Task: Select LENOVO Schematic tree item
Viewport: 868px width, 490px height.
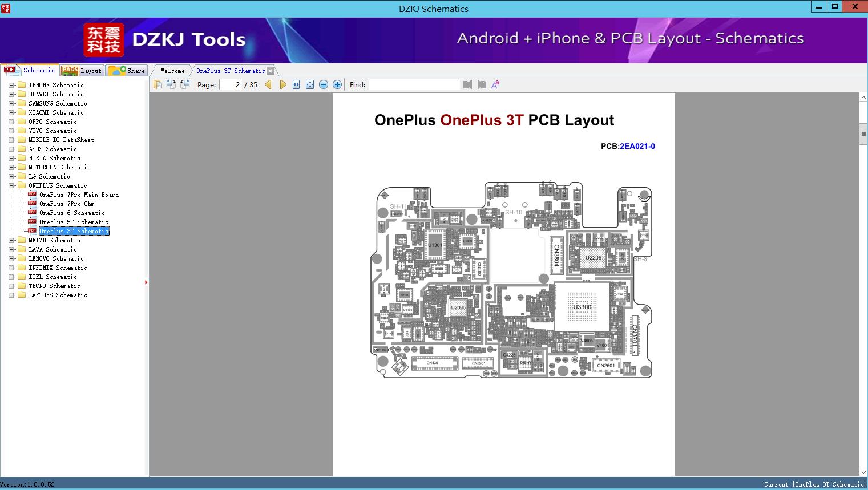Action: coord(56,258)
